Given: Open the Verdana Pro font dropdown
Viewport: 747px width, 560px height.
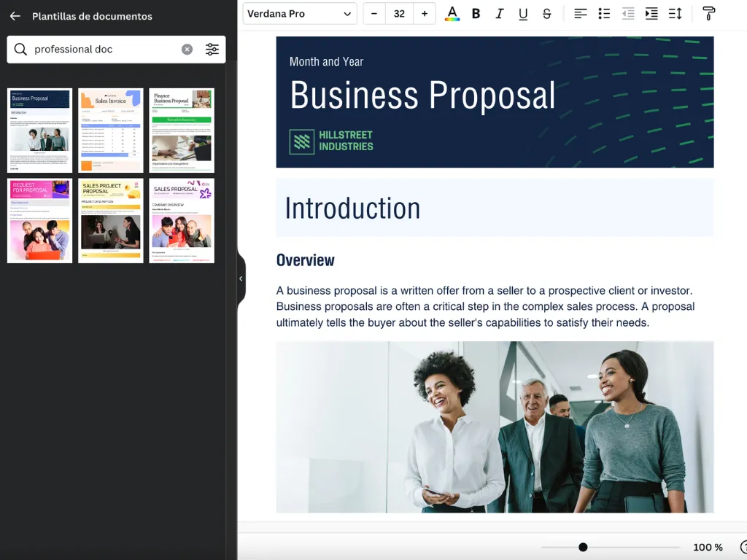Looking at the screenshot, I should pos(300,14).
